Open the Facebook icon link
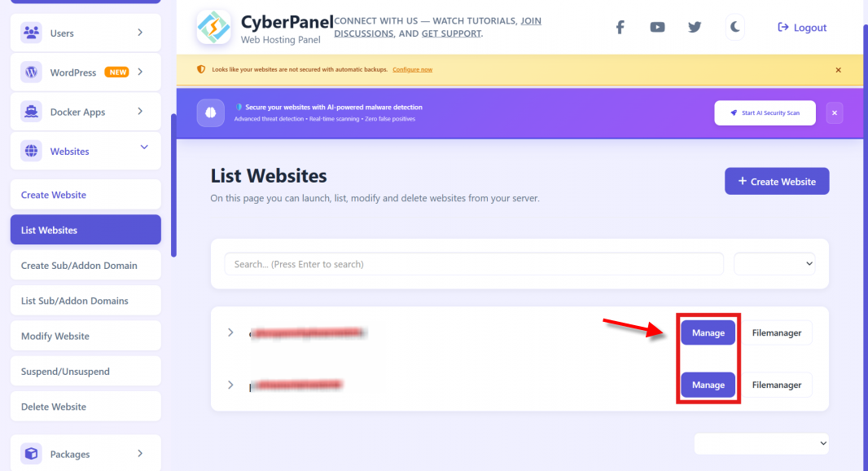The image size is (868, 471). 620,27
